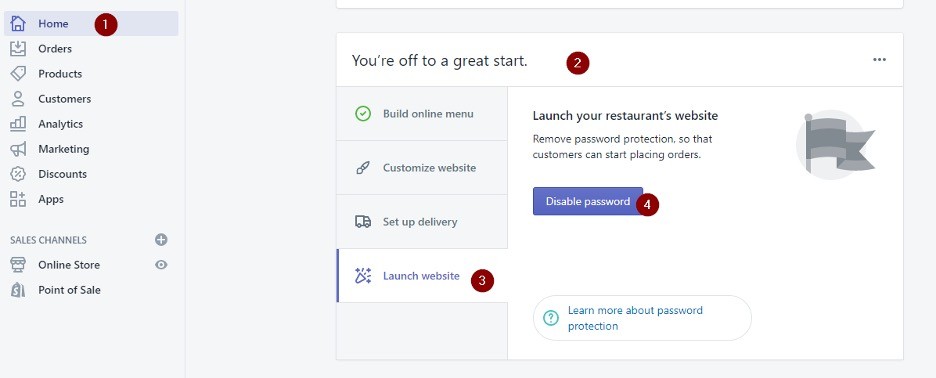Click the Apps grid icon
Image resolution: width=936 pixels, height=378 pixels.
click(x=19, y=199)
